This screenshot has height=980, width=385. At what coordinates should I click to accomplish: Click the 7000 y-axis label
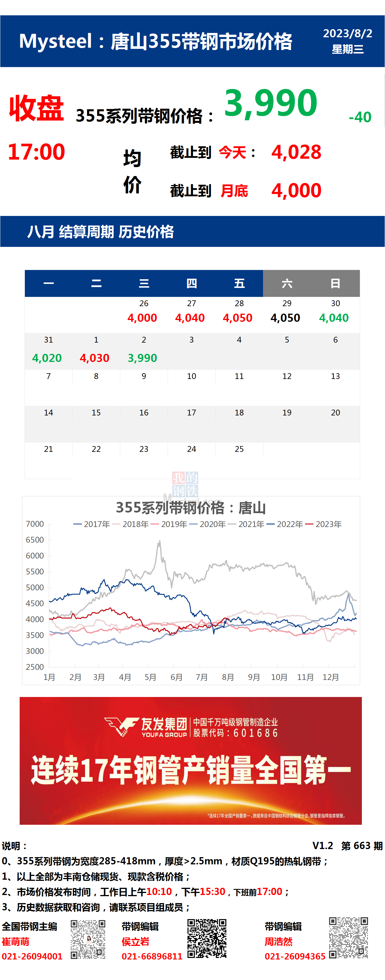pos(35,524)
